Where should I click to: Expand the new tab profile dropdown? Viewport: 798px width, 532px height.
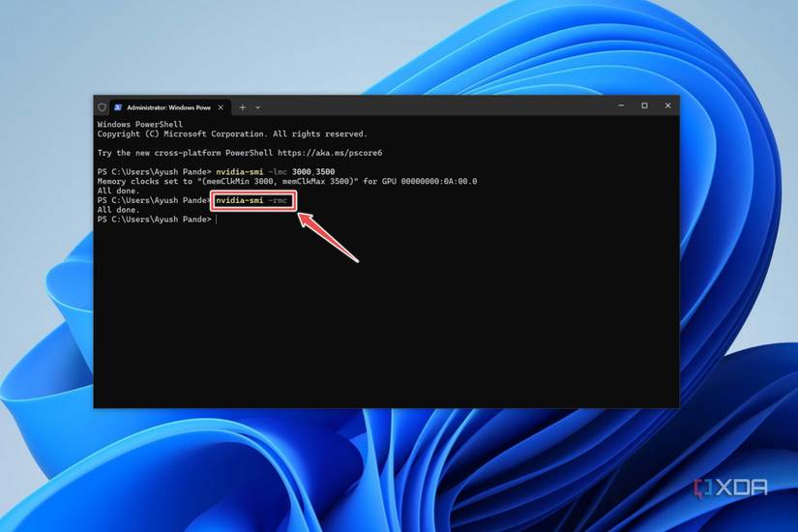coord(257,107)
